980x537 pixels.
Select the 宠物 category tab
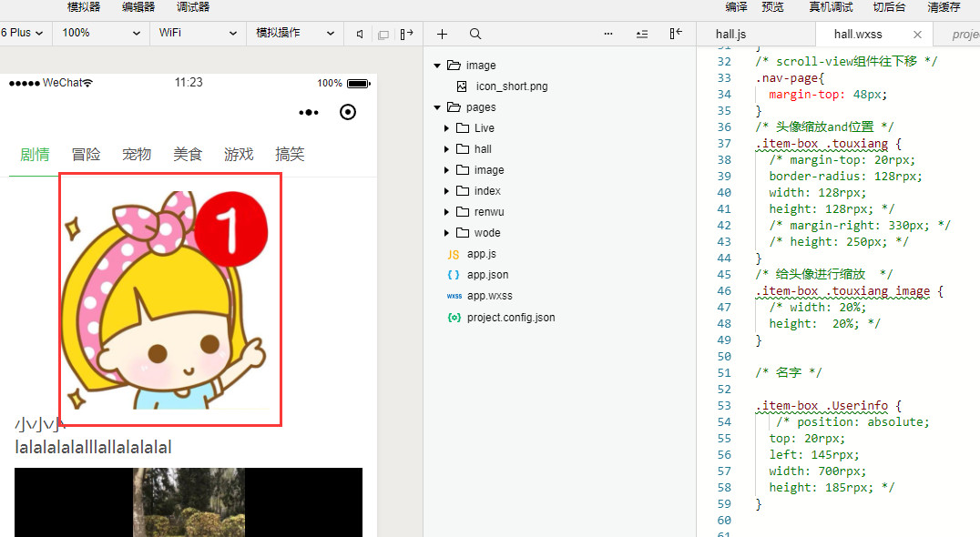[x=137, y=154]
